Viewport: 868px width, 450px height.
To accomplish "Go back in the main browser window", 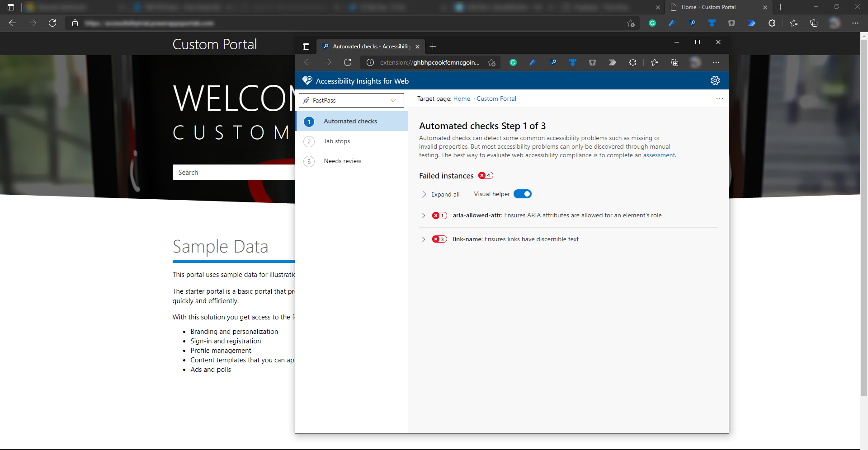I will 13,23.
